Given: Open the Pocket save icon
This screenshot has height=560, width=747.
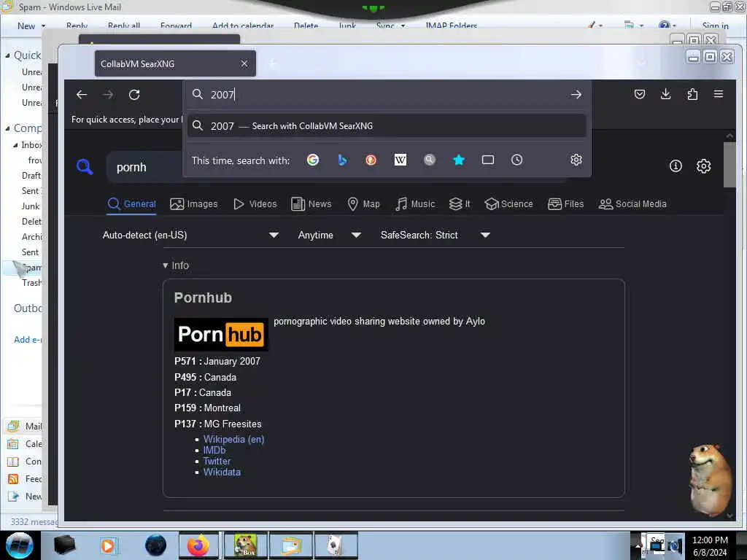Looking at the screenshot, I should coord(639,94).
